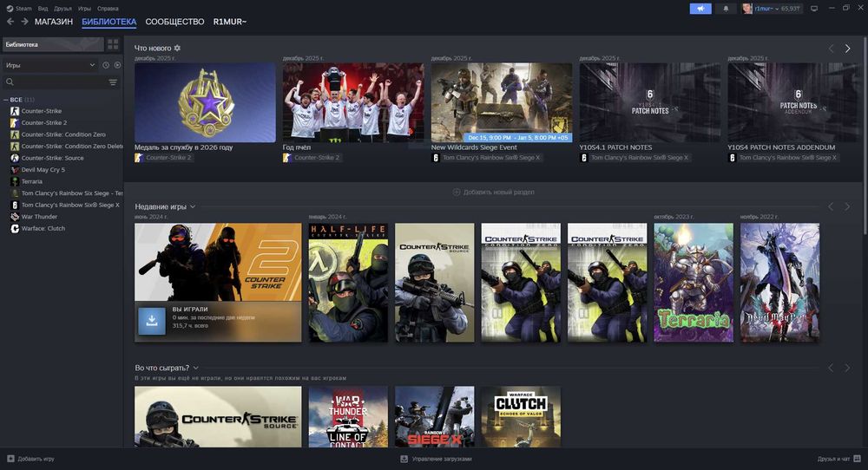This screenshot has height=470, width=868.
Task: Open friends and chat icon
Action: 857,459
